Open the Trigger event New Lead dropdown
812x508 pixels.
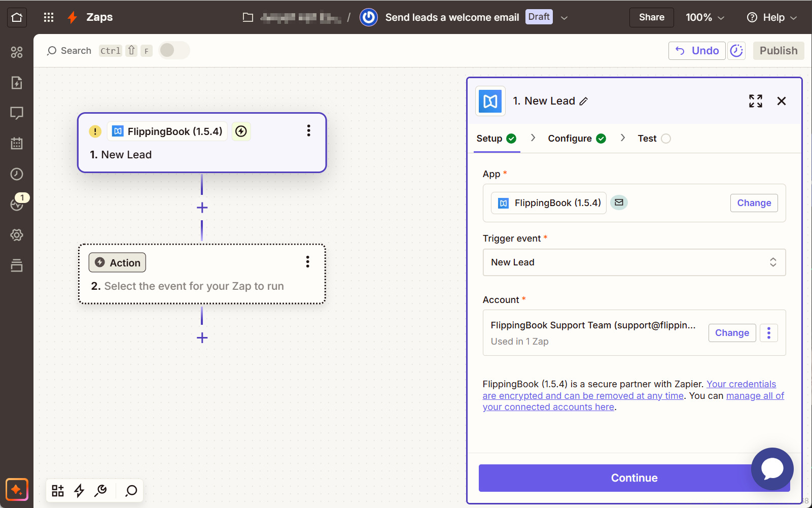pos(634,262)
